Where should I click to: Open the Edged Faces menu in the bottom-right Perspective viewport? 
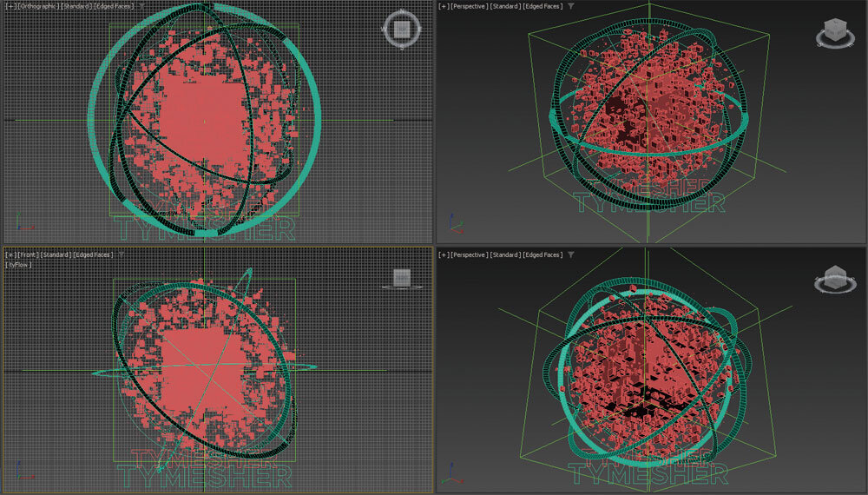click(543, 254)
